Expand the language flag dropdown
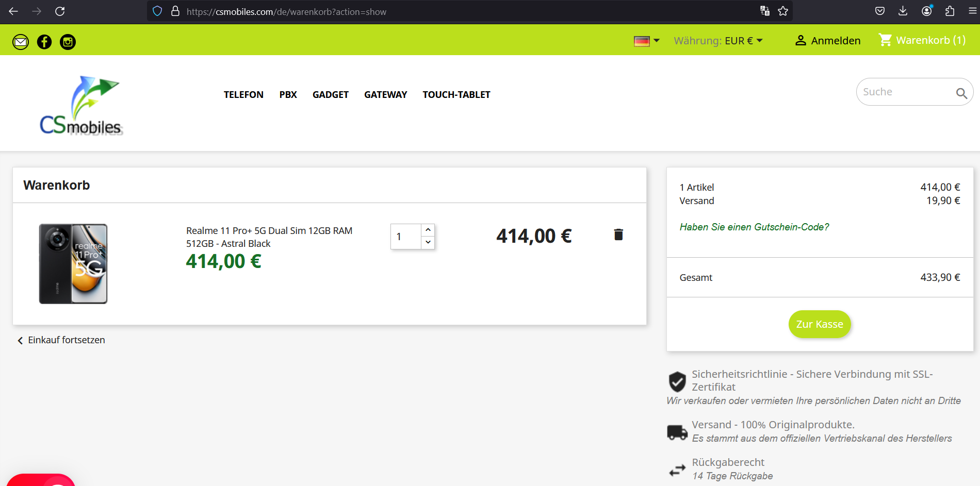 [x=647, y=41]
